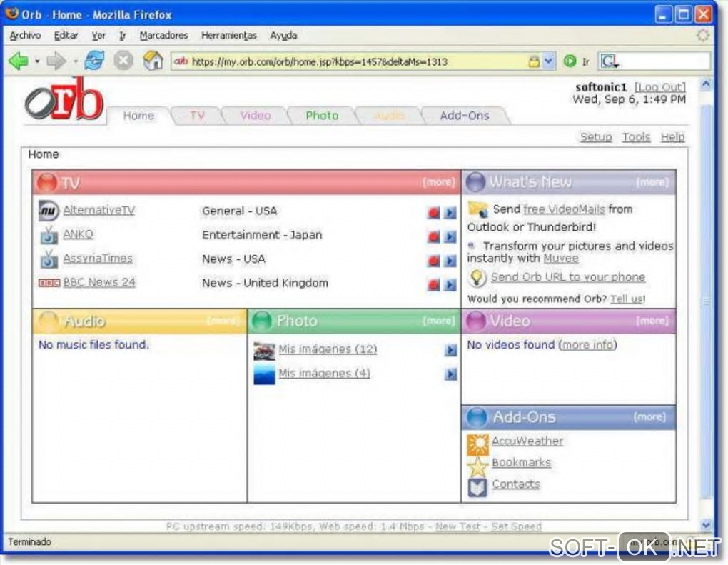Click the Tell us link
The image size is (728, 565).
pos(627,299)
